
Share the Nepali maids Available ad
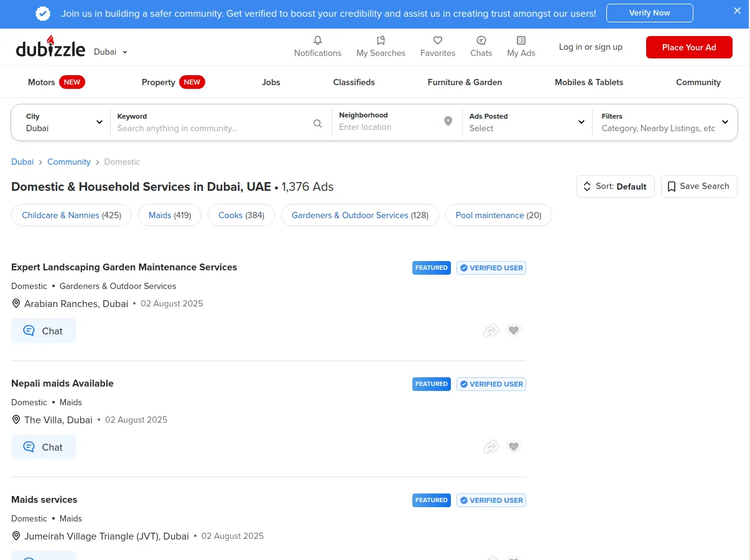[491, 447]
